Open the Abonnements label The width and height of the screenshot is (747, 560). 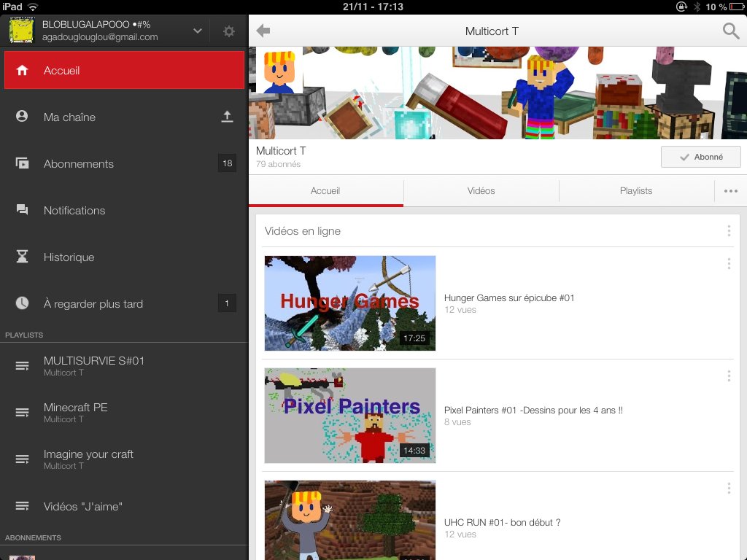click(x=79, y=164)
